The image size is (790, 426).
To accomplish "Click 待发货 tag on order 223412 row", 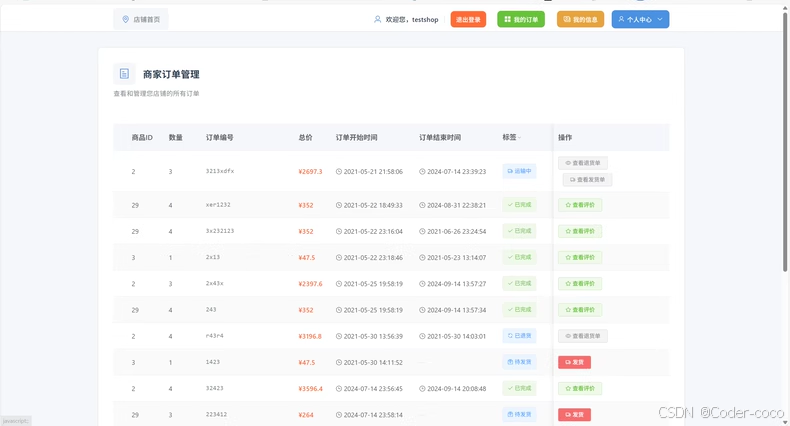I will pos(519,414).
